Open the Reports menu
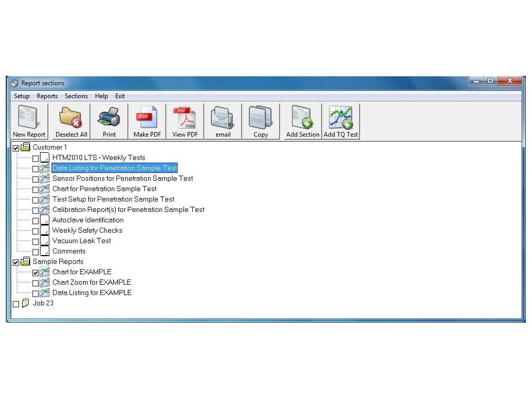This screenshot has width=532, height=399. 47,96
